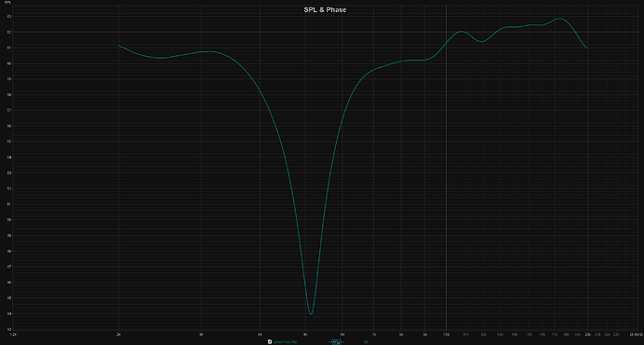This screenshot has width=644, height=345.
Task: Click the SPL axis label at top left
Action: point(7,3)
